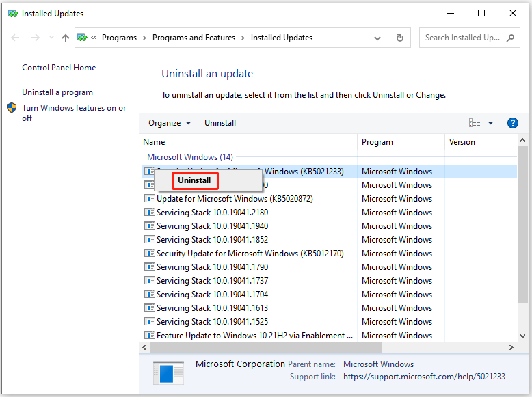Click update icon beside Servicing Stack 10.0.19041.1940
Screen dimensions: 532x397
tap(149, 225)
